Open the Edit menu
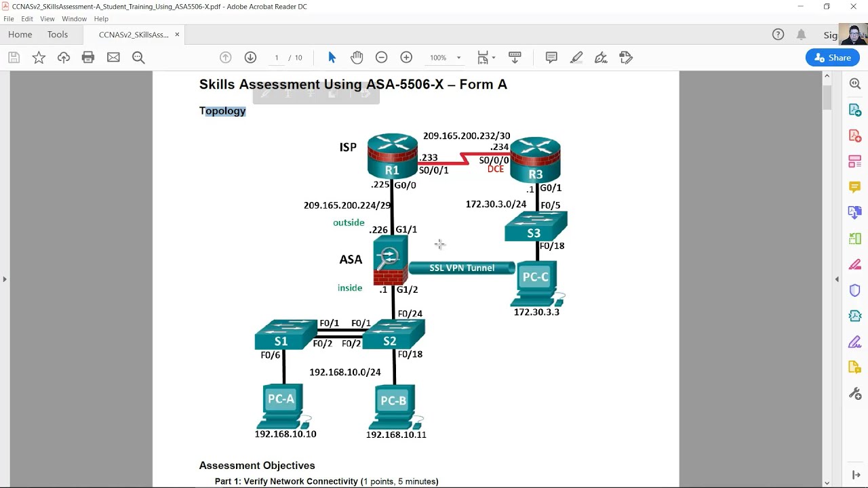Image resolution: width=868 pixels, height=488 pixels. 27,19
